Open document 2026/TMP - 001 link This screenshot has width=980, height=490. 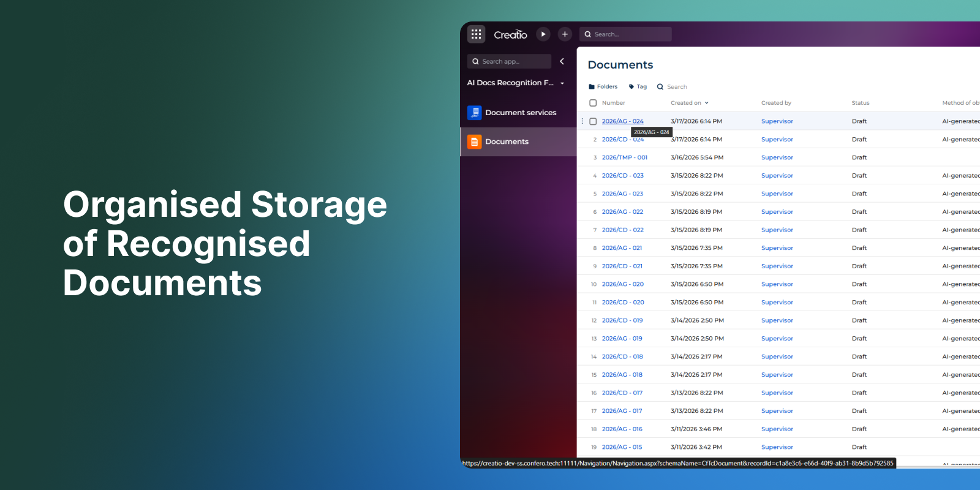624,157
